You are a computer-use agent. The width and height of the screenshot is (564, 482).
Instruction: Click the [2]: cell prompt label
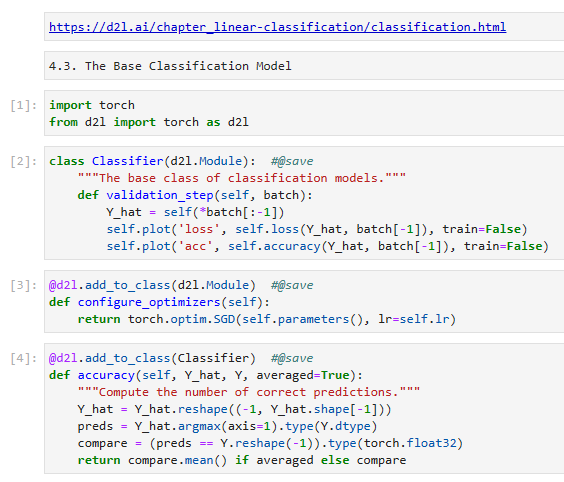click(23, 161)
